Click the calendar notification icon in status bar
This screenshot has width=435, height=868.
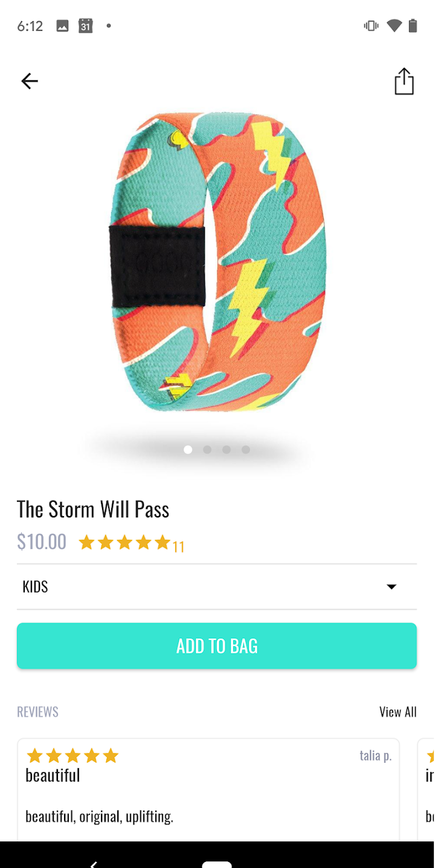86,26
